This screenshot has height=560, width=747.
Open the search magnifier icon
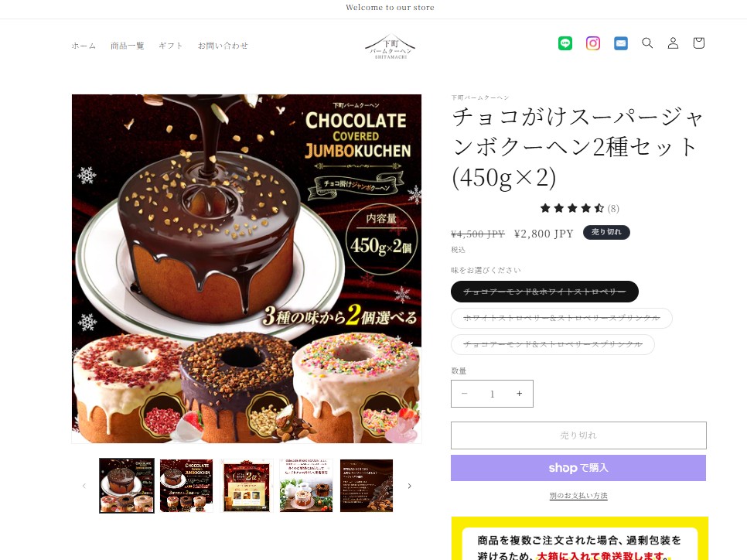647,43
